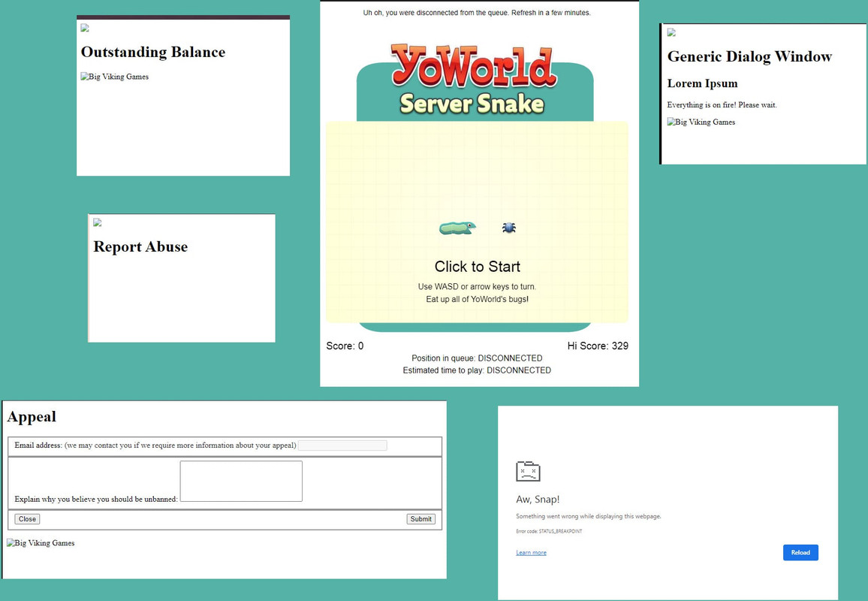Click the Generic Dialog Window heading
This screenshot has height=601, width=868.
pyautogui.click(x=749, y=56)
